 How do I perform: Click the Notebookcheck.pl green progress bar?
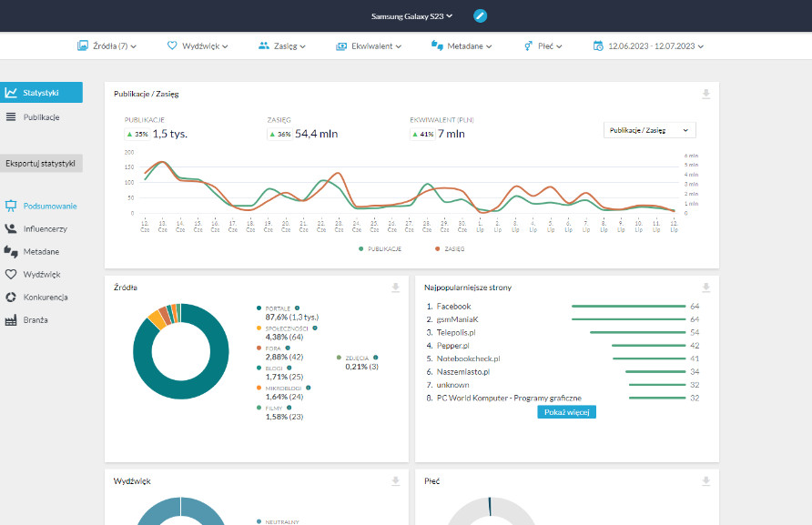coord(649,358)
